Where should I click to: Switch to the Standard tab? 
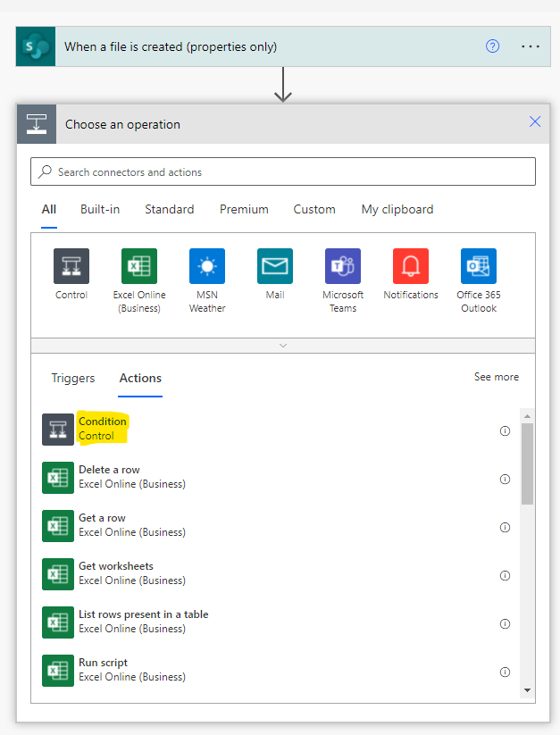pos(169,209)
